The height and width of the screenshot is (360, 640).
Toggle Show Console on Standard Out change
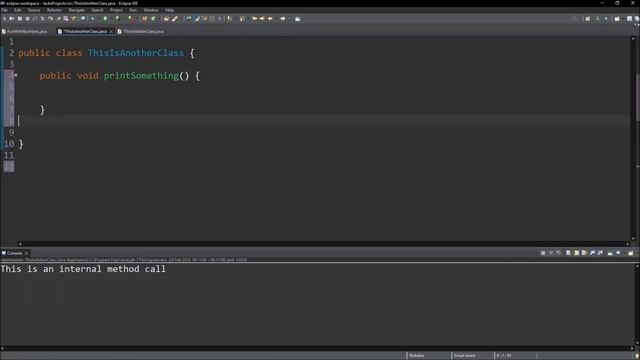(x=593, y=253)
